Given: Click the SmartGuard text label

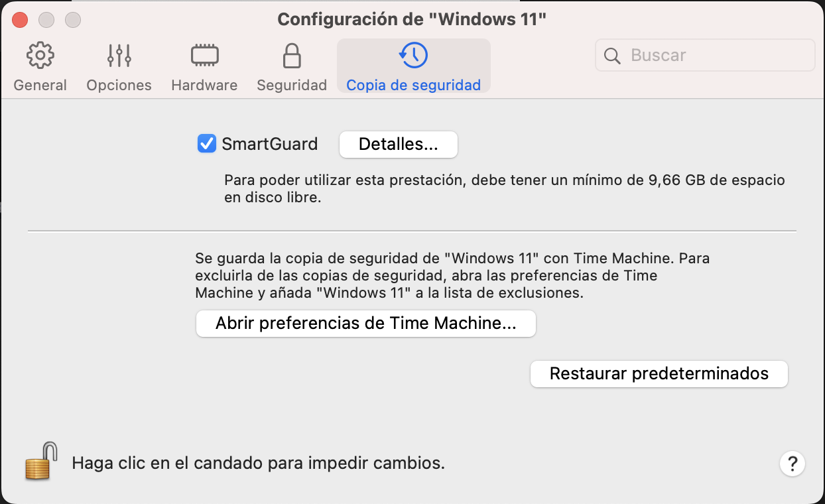Looking at the screenshot, I should click(269, 144).
